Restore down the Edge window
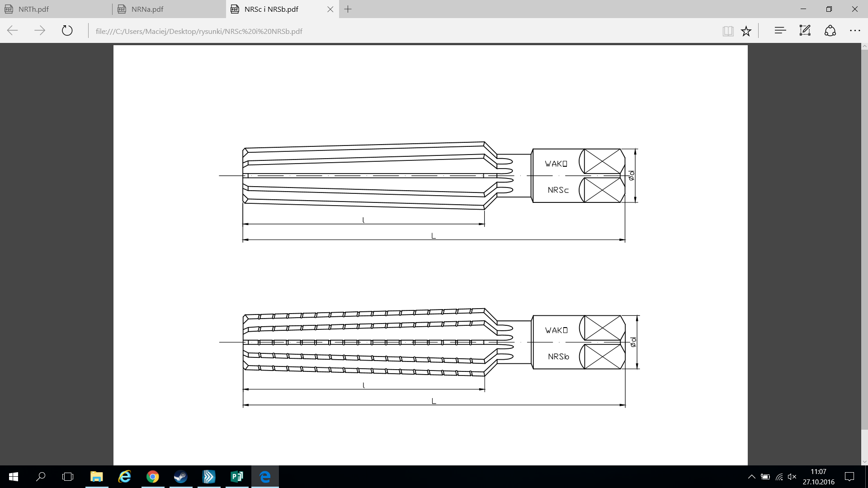 click(x=829, y=9)
